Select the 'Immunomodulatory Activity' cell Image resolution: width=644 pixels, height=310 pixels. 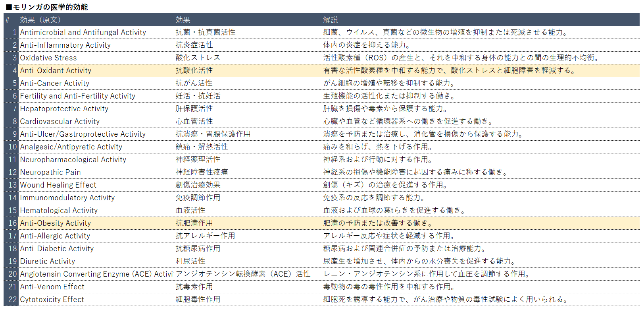tap(96, 198)
